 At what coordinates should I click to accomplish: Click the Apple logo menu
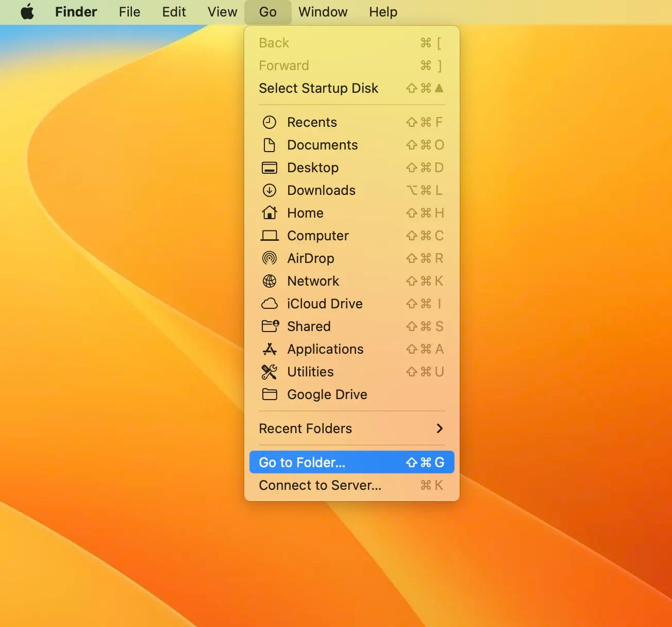coord(27,12)
